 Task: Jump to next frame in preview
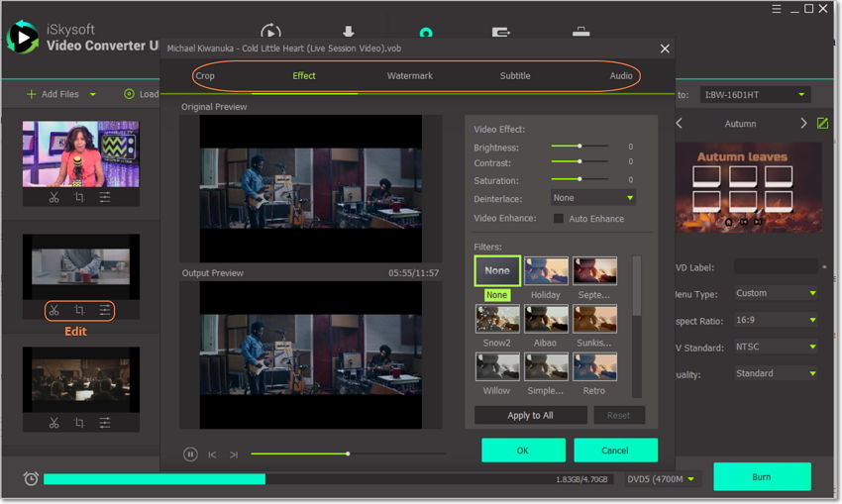(234, 454)
